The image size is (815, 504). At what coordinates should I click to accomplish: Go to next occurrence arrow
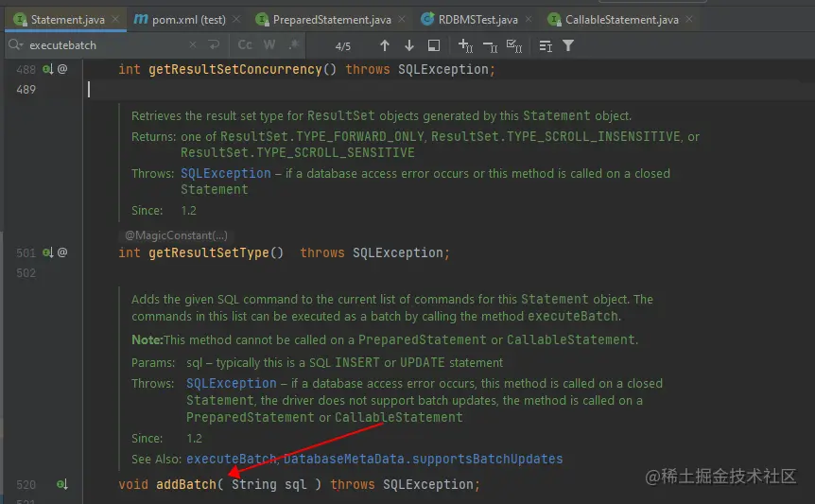[409, 45]
